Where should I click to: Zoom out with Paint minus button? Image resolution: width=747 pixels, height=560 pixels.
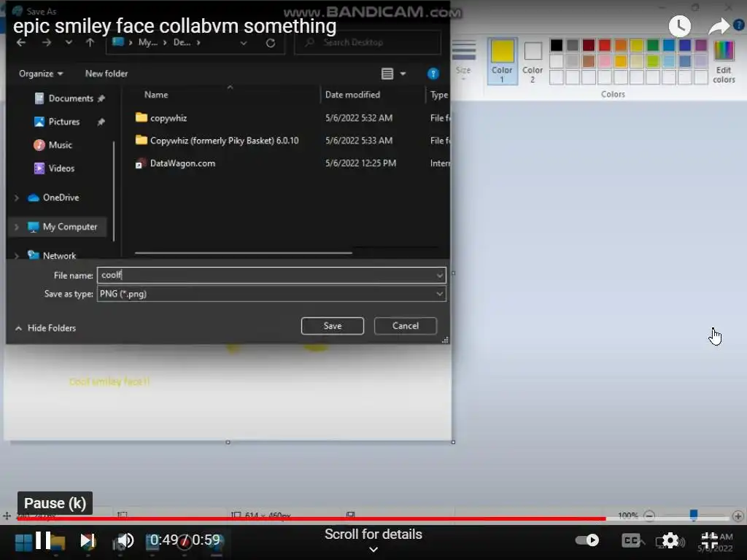click(x=649, y=516)
